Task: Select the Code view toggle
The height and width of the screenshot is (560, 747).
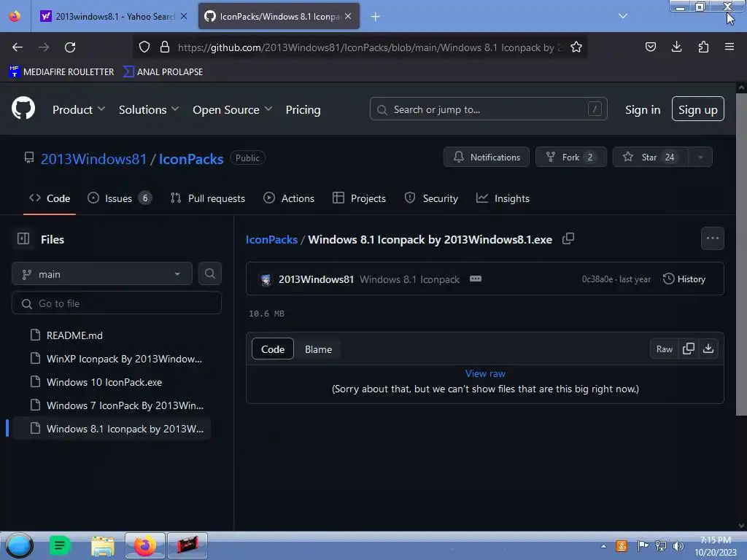Action: coord(273,349)
